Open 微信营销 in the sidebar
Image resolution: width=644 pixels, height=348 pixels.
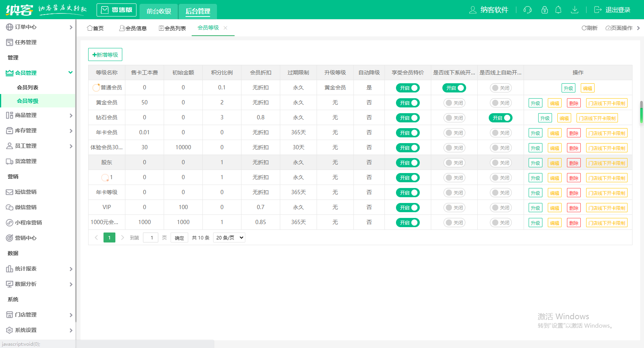26,207
